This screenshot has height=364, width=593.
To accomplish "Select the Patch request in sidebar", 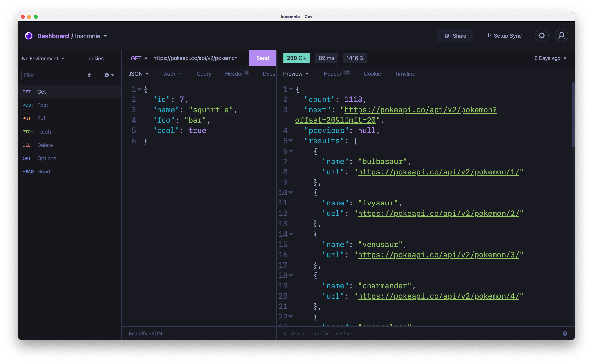I will 70,132.
